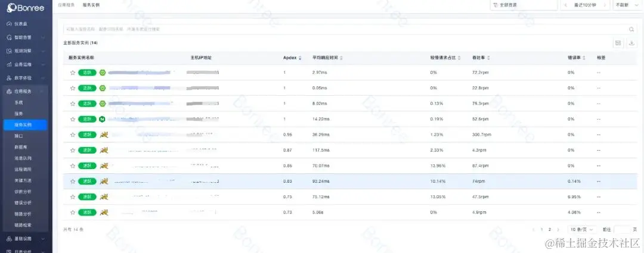Click next time range arrow beside 最近10分钟
This screenshot has width=644, height=253.
[605, 5]
